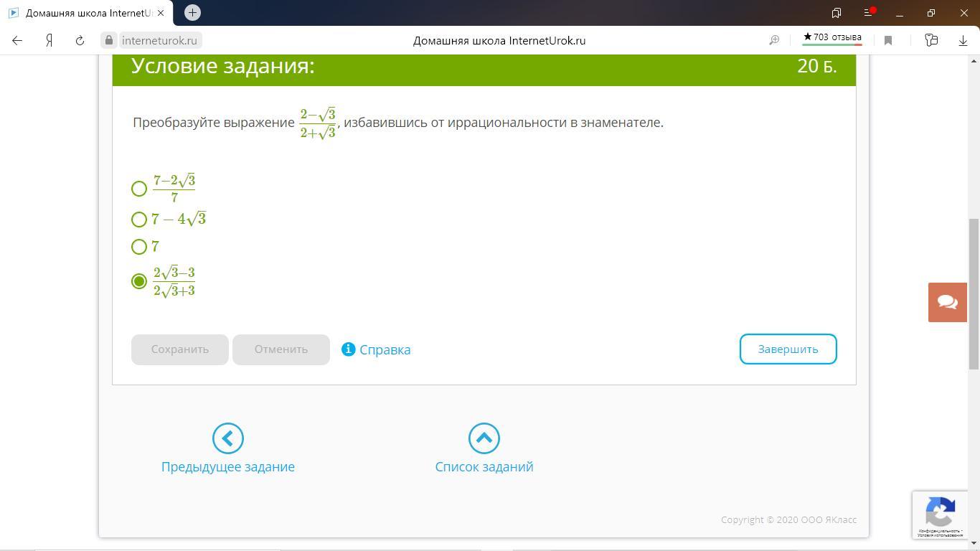This screenshot has height=551, width=980.
Task: Bookmark this page
Action: click(x=888, y=40)
